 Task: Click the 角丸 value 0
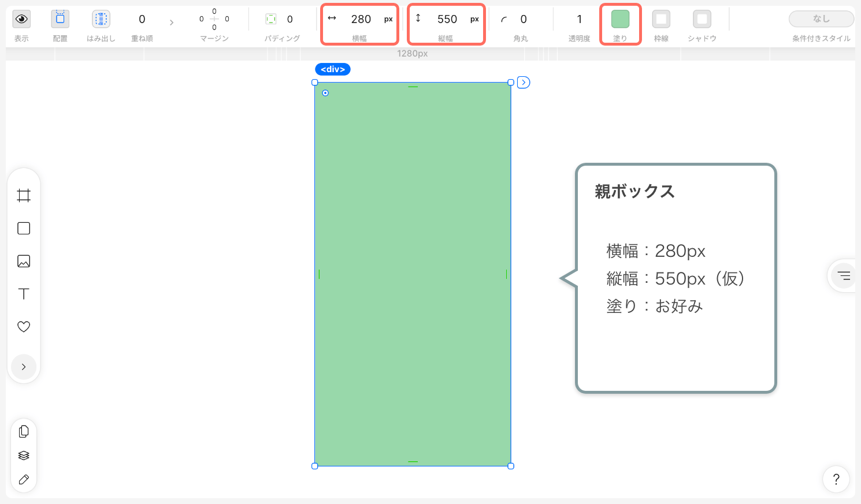click(x=524, y=19)
